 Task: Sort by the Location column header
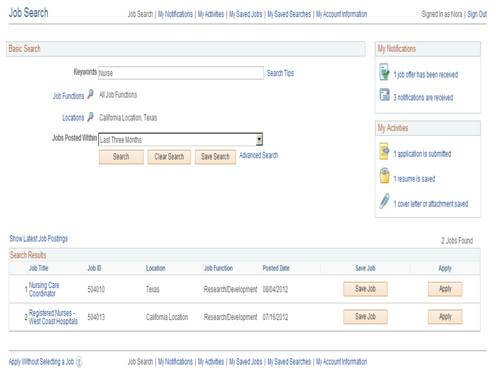155,268
